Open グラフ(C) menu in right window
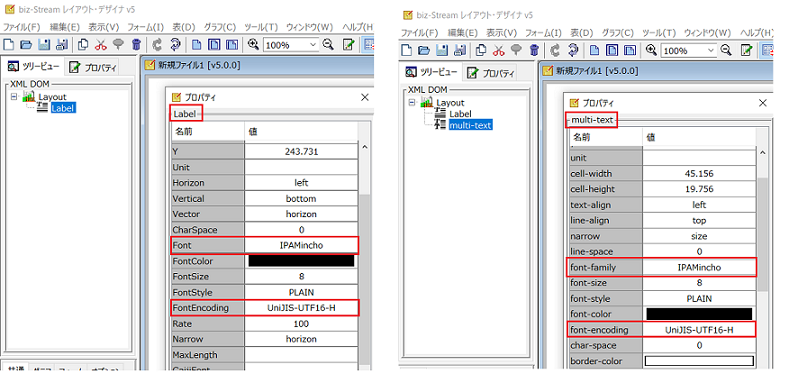Image resolution: width=789 pixels, height=383 pixels. 617,33
